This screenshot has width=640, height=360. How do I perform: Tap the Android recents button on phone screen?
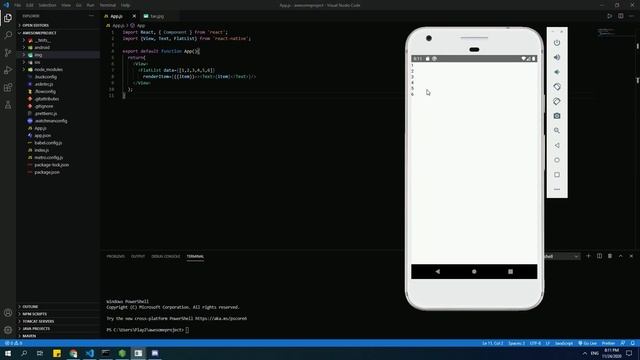[510, 271]
